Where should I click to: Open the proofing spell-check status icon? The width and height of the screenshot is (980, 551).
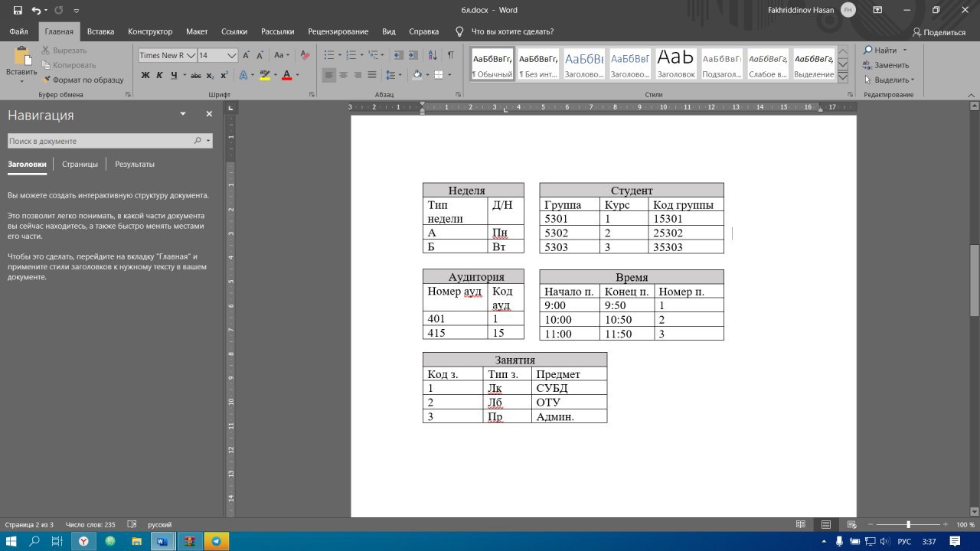click(132, 524)
